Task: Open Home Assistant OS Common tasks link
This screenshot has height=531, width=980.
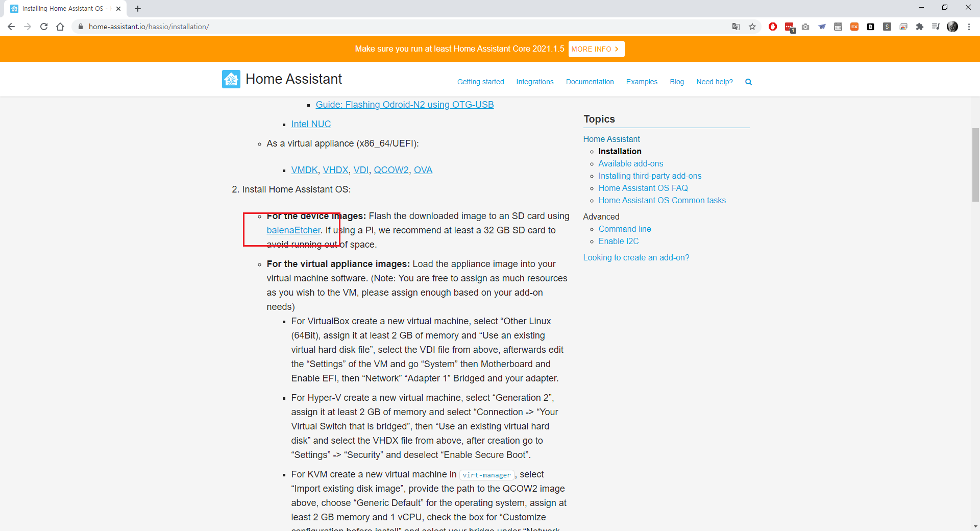Action: (662, 200)
